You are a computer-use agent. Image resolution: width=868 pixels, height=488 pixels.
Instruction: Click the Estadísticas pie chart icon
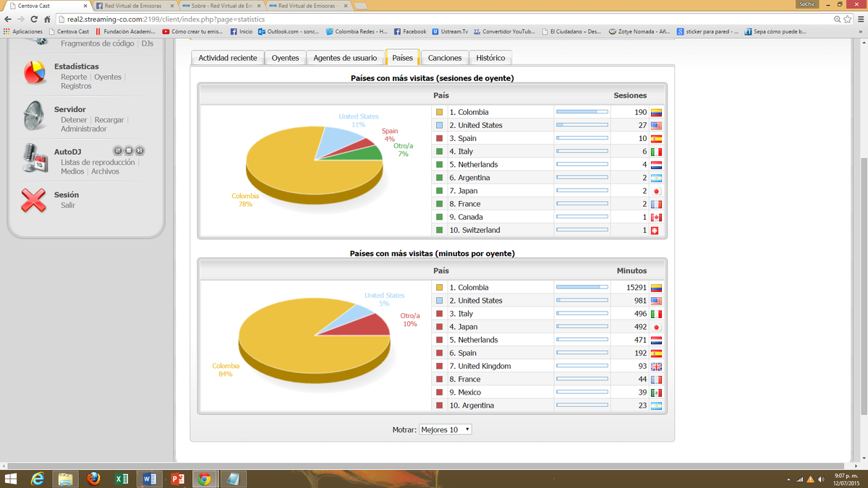coord(33,72)
